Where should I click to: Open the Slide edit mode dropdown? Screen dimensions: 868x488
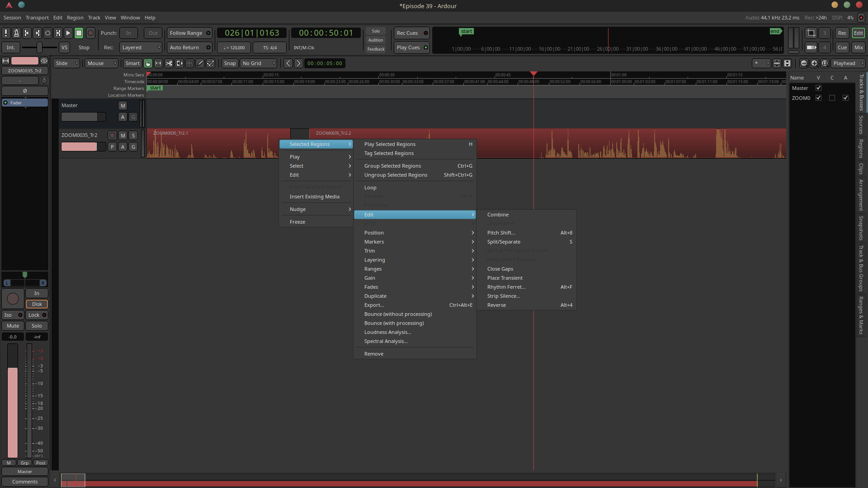point(66,63)
